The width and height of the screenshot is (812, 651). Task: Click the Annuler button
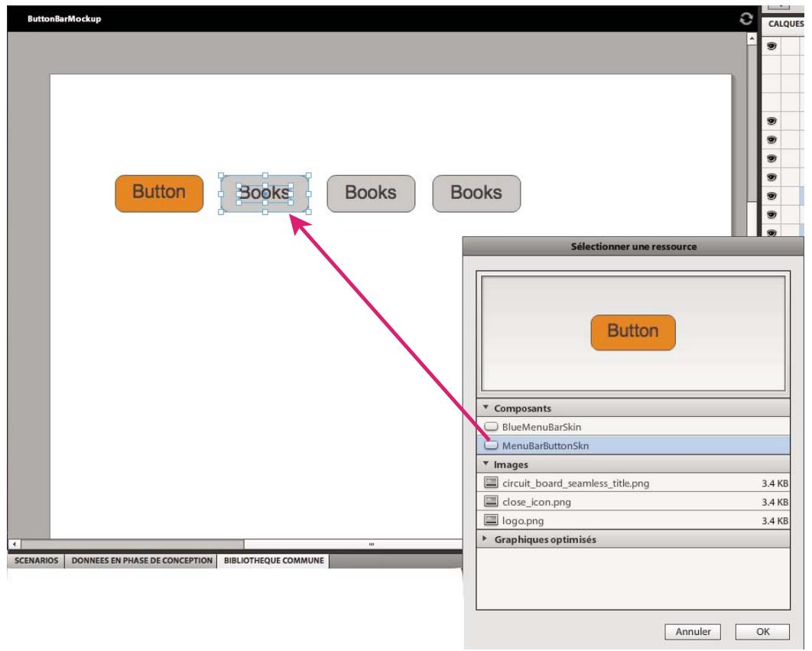[693, 631]
